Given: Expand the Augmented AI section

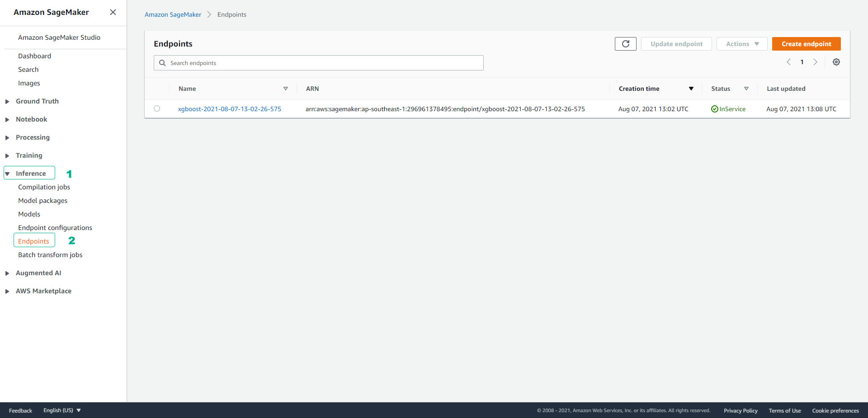Looking at the screenshot, I should [x=7, y=273].
